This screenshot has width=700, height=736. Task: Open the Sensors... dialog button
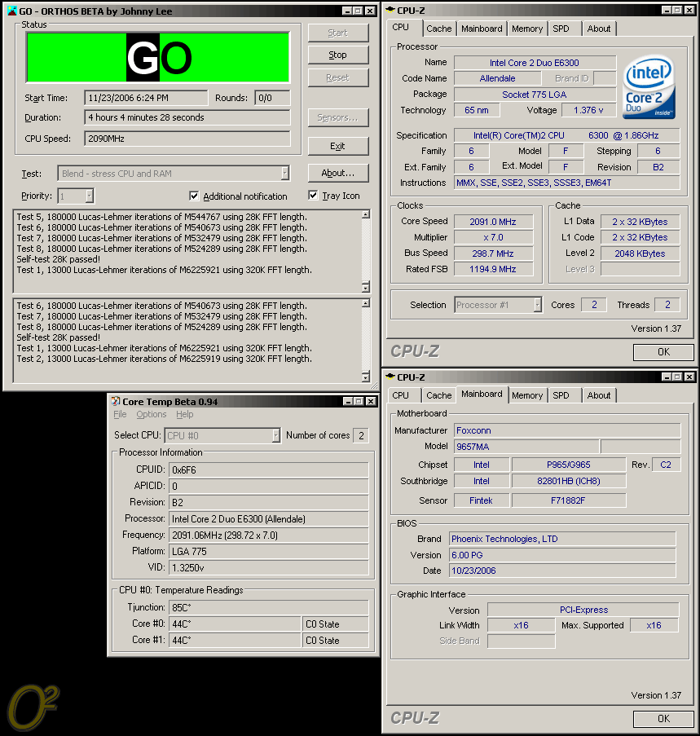click(x=338, y=117)
